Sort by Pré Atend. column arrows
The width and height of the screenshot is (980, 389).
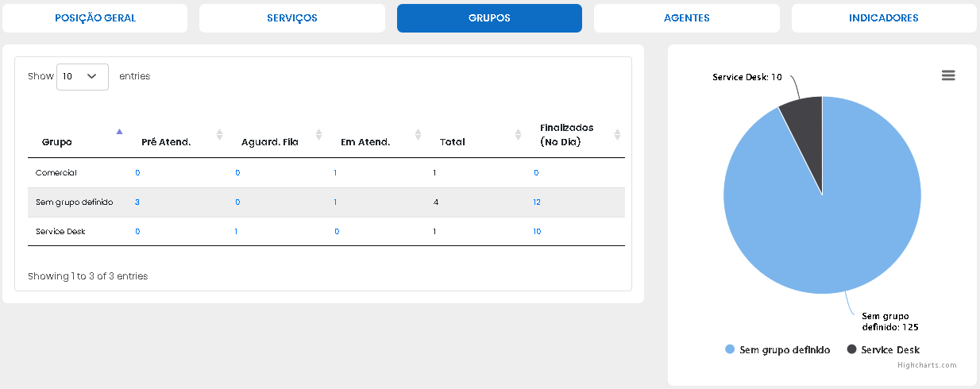click(220, 135)
